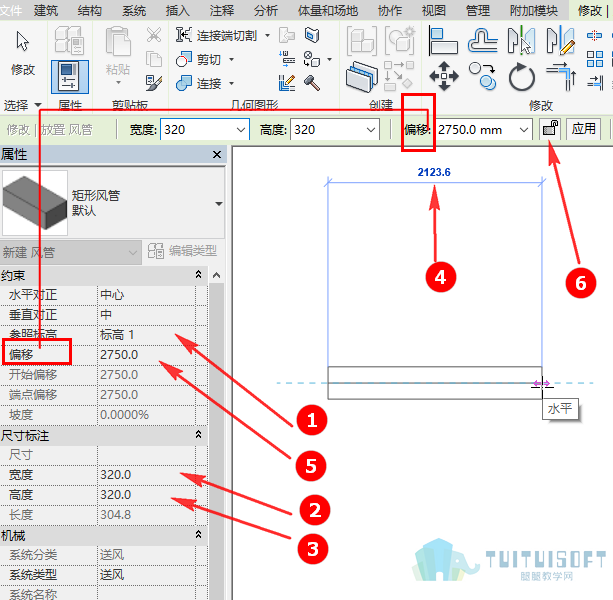The image size is (613, 600).
Task: Click the Cut scissors icon
Action: pyautogui.click(x=154, y=35)
